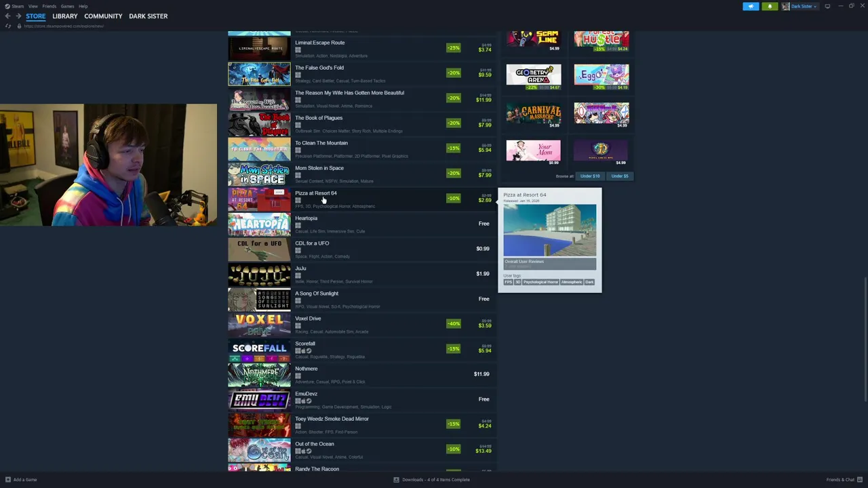Reload the store page
Screen dimensions: 868x488
tap(8, 26)
